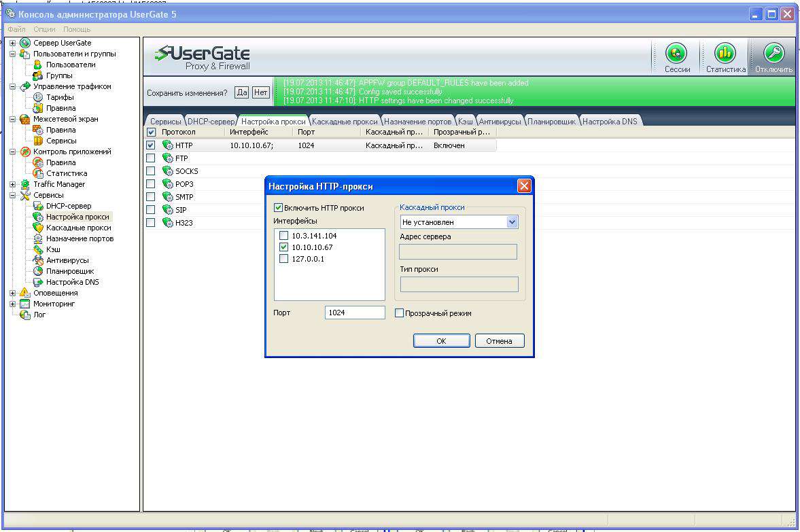Click the POP3 protocol row icon
The image size is (800, 532).
tap(167, 184)
